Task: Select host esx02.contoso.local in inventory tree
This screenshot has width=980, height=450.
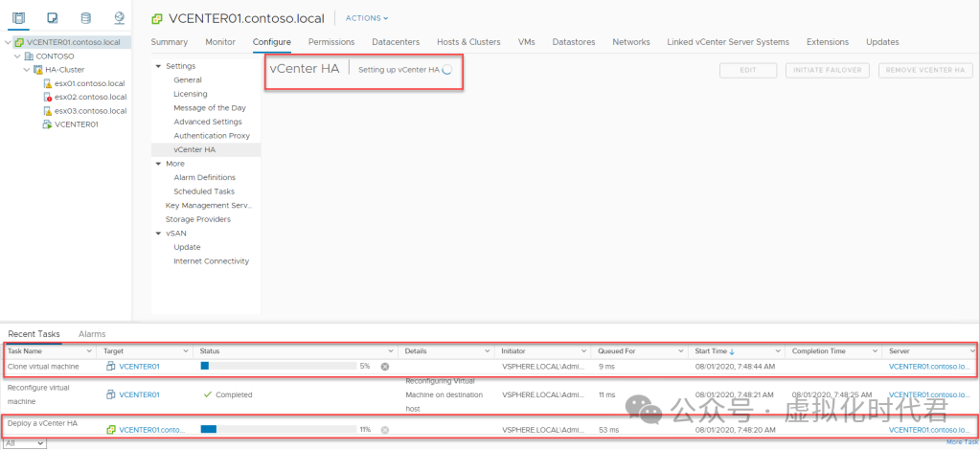Action: [x=90, y=97]
